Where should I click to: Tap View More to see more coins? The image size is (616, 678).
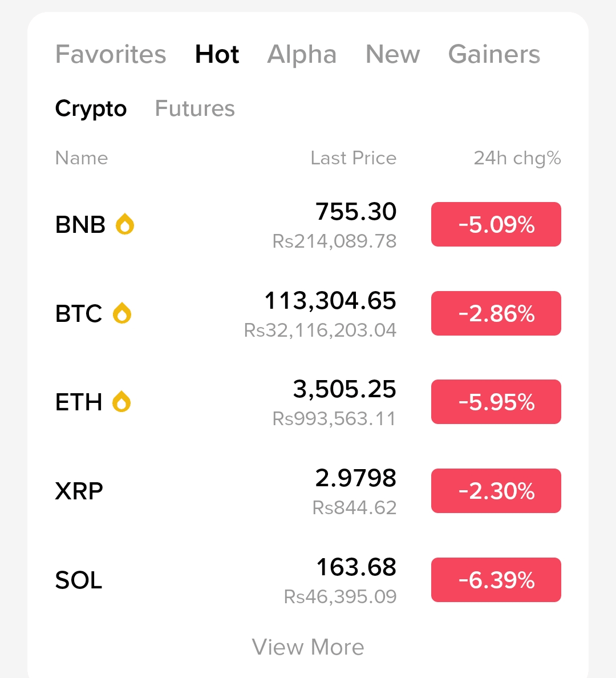coord(308,647)
